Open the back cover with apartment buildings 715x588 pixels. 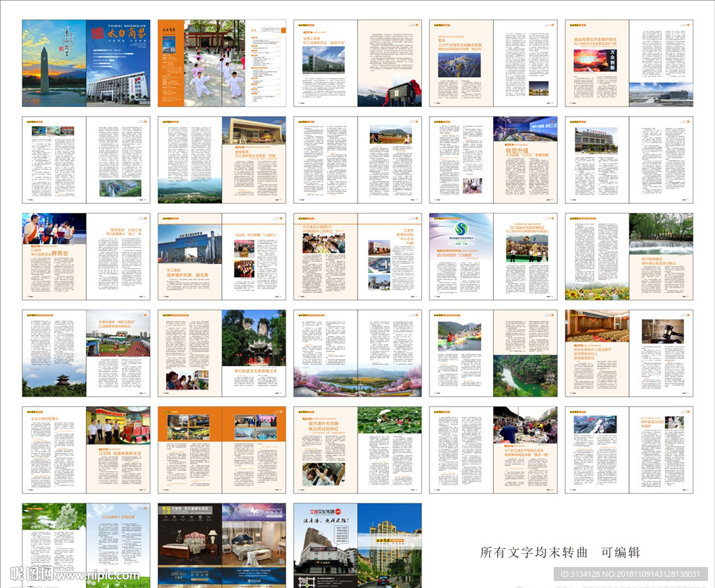[x=357, y=545]
